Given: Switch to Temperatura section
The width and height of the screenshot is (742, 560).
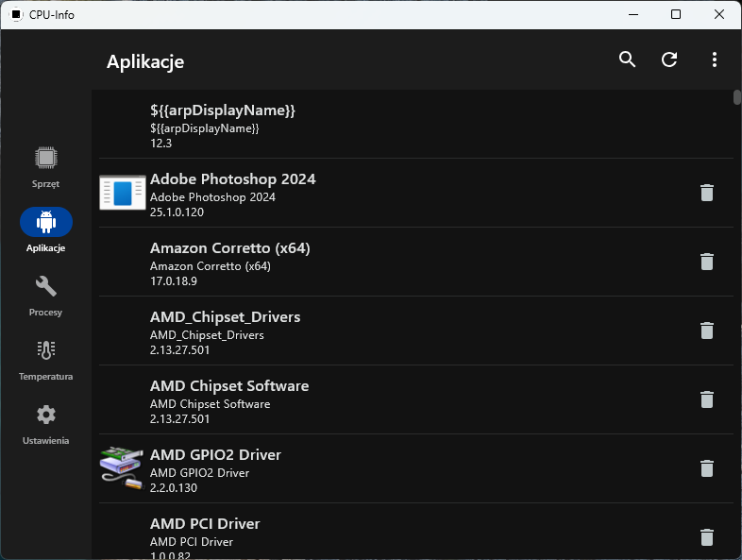Looking at the screenshot, I should 46,360.
